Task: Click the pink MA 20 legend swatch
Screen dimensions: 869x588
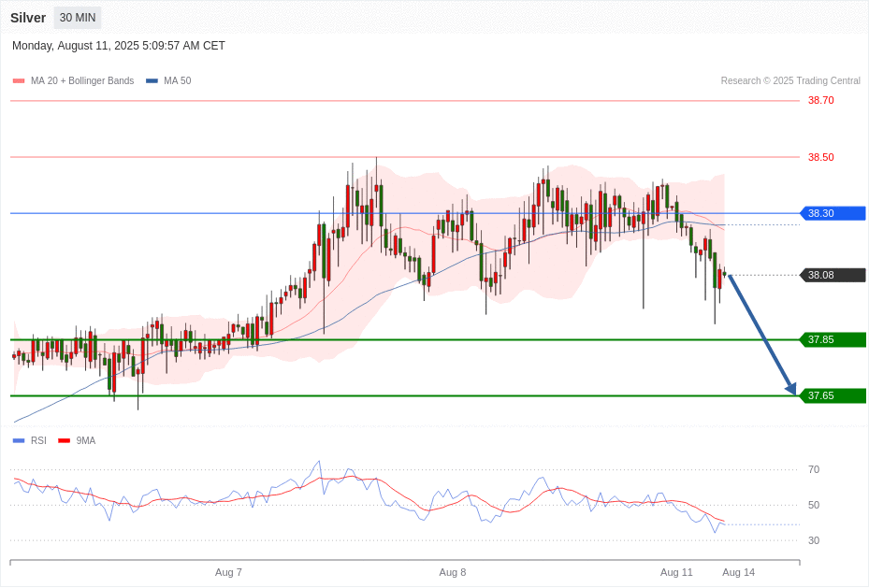Action: [19, 80]
